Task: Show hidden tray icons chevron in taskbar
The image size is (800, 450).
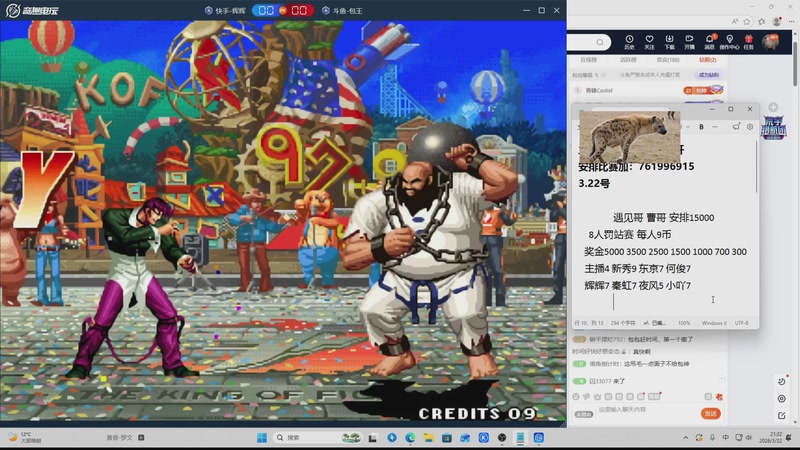Action: point(686,438)
